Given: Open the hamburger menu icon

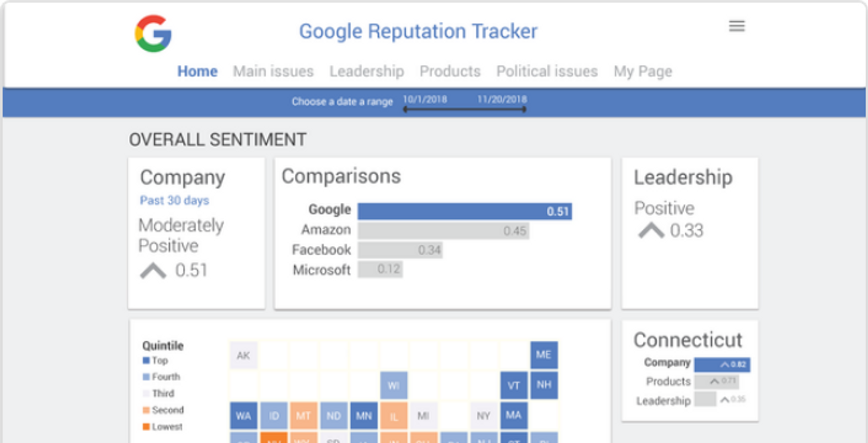Looking at the screenshot, I should pos(736,26).
